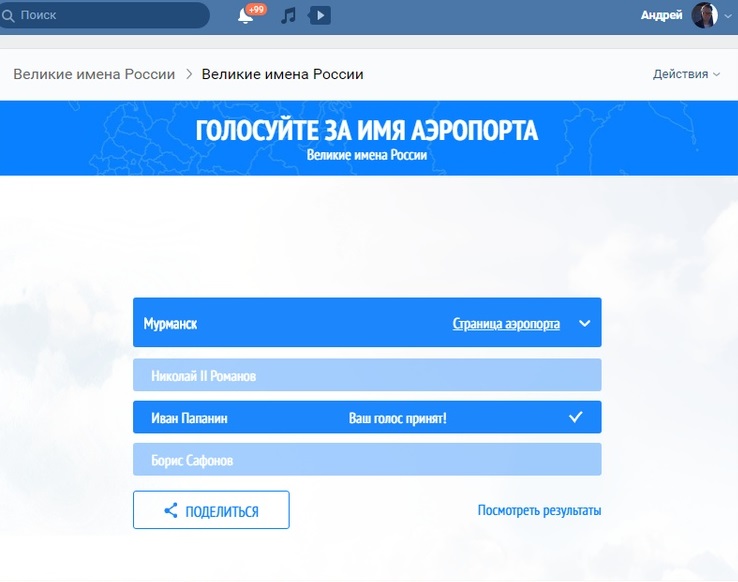Click into the Поиск search field

click(104, 15)
